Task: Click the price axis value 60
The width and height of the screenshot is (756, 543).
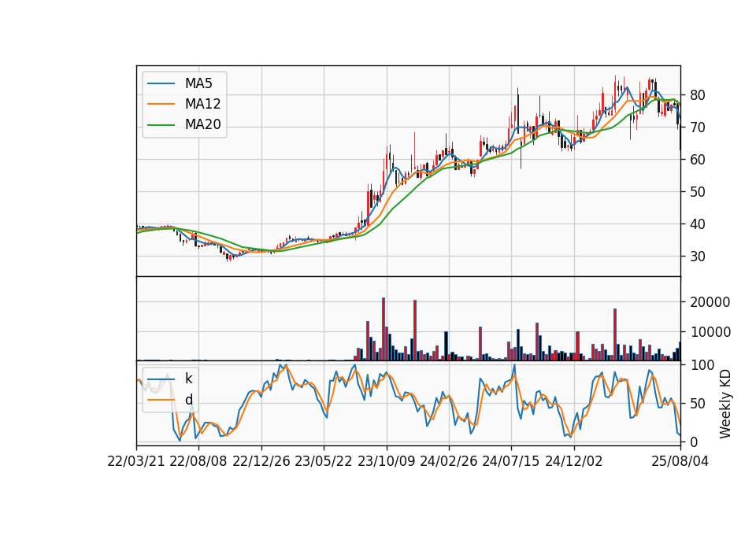Action: point(698,160)
